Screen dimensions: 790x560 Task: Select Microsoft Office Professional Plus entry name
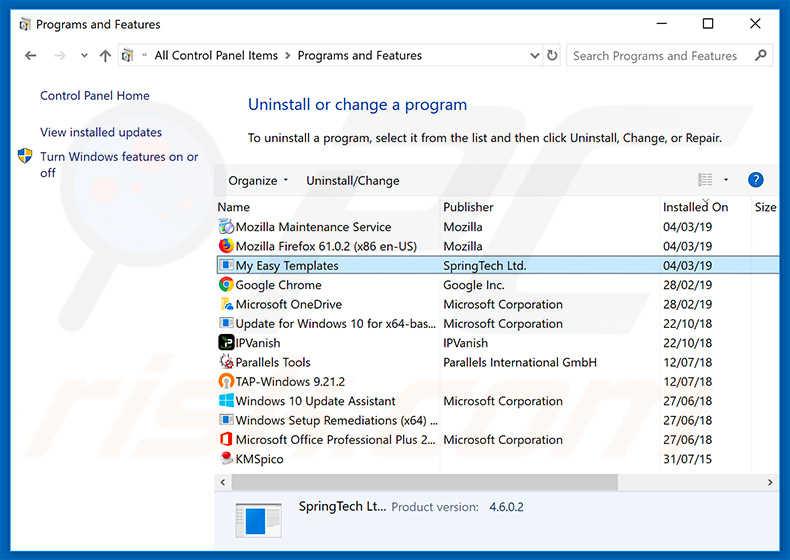(x=336, y=440)
